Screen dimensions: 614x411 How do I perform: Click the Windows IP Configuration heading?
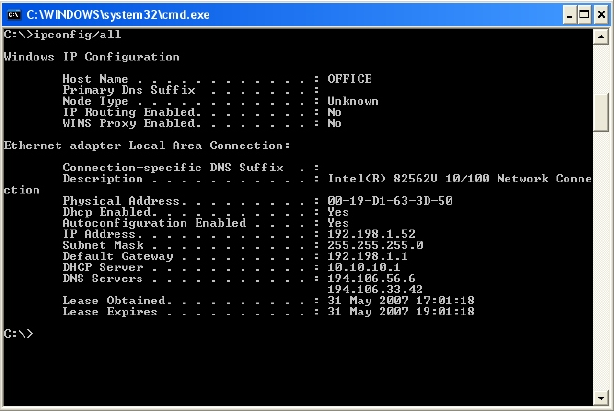click(92, 57)
